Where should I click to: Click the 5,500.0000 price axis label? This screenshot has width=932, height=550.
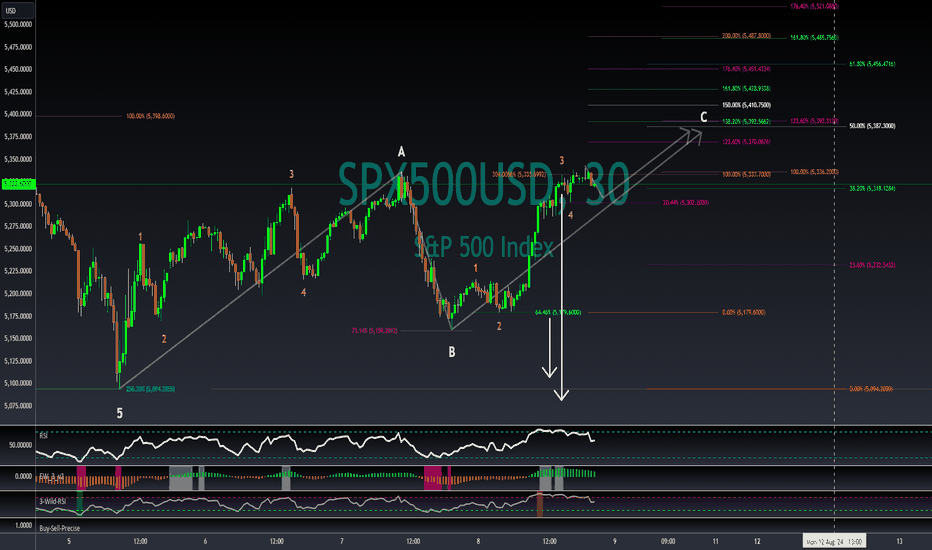pos(18,24)
